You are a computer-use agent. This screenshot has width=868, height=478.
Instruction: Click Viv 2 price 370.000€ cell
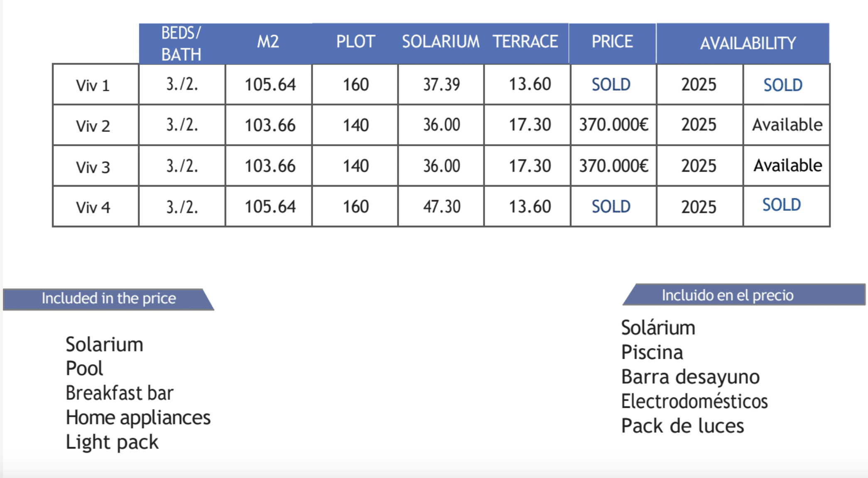[613, 125]
